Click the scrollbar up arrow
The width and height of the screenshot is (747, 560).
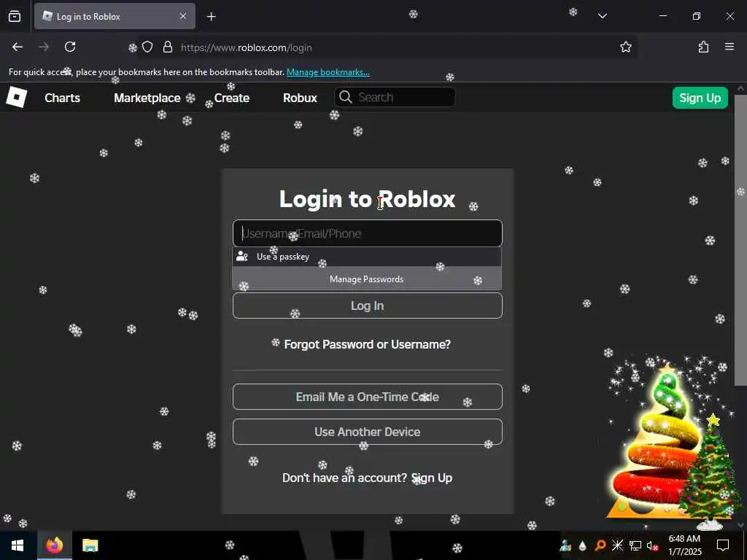pos(741,88)
